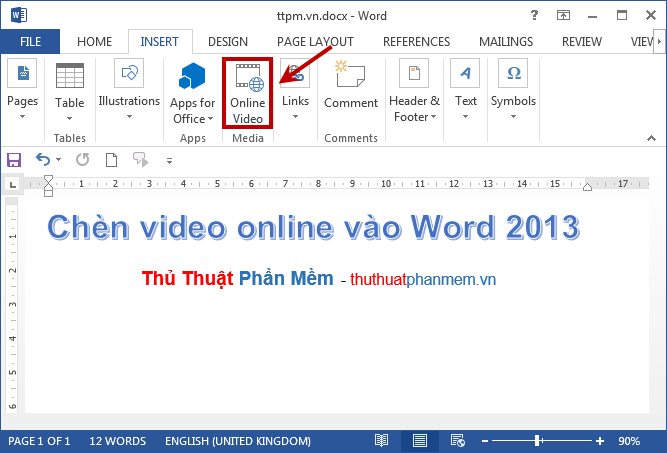Open the FILE backstage menu
667x453 pixels.
pos(31,42)
